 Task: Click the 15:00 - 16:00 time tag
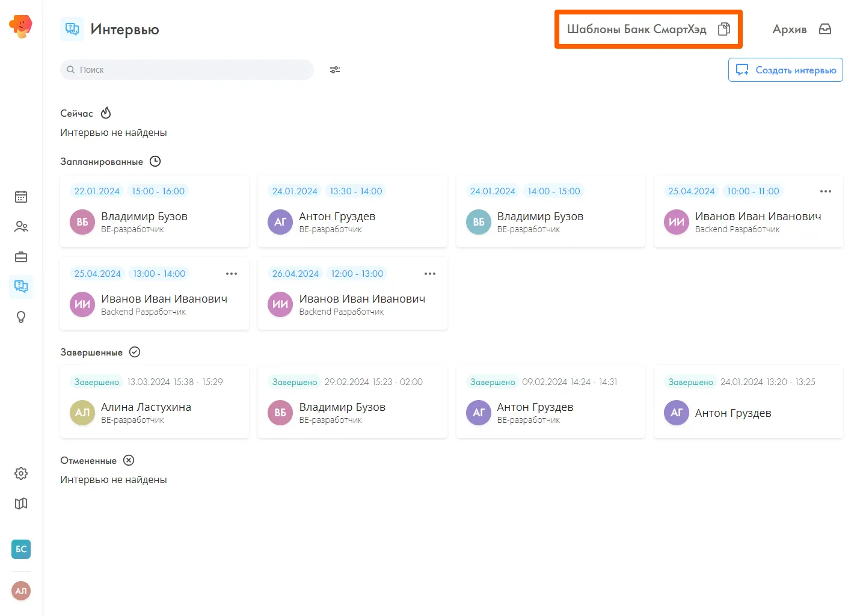[x=158, y=191]
